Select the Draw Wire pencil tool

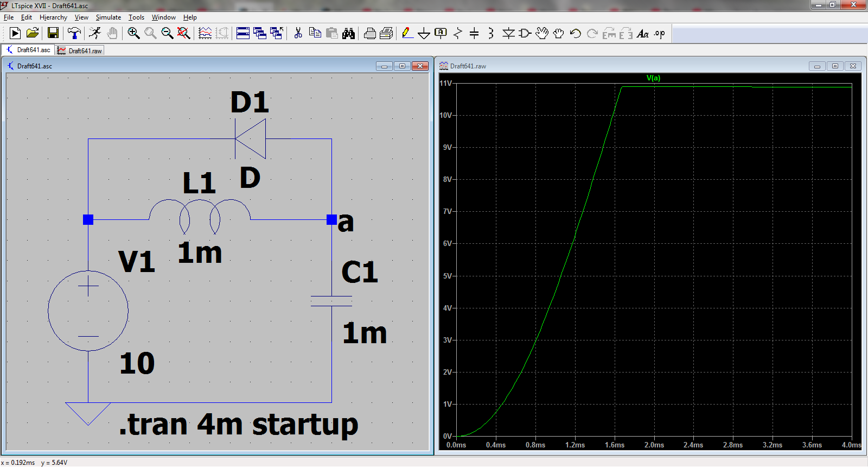pyautogui.click(x=407, y=33)
